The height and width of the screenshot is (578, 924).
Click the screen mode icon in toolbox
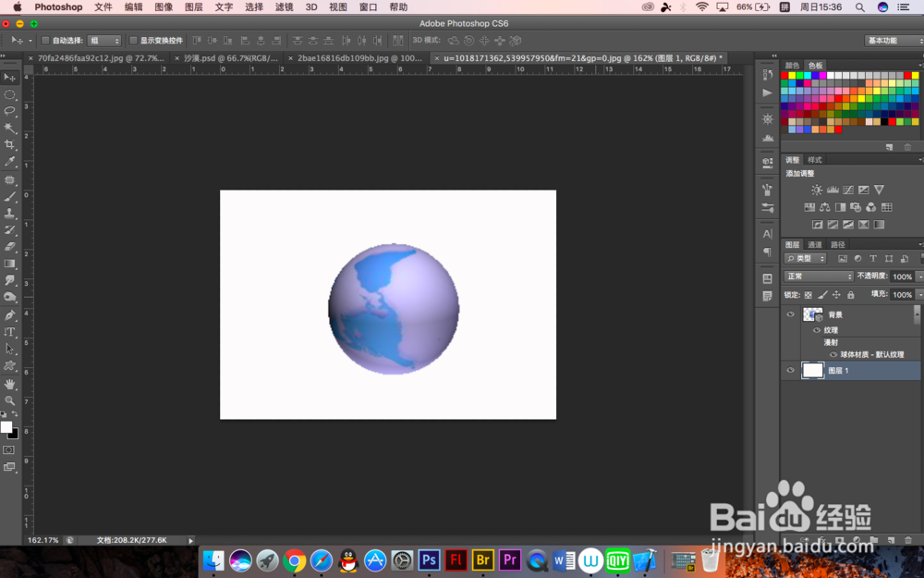[9, 467]
